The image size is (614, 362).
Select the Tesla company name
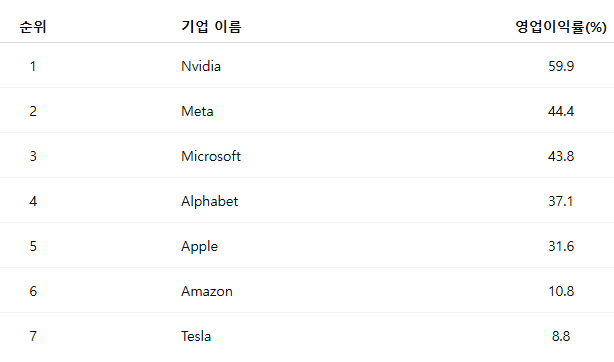(196, 336)
